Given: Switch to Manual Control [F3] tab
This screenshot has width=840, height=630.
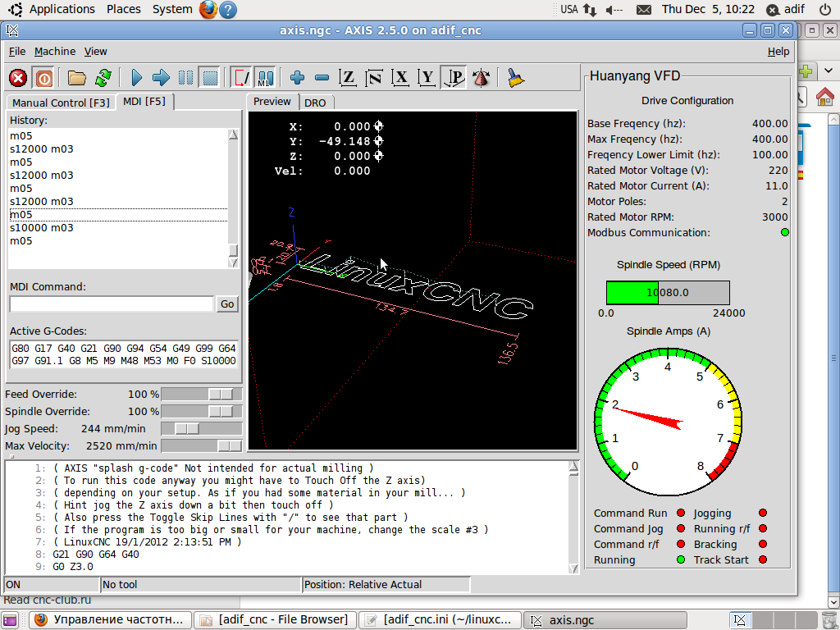Looking at the screenshot, I should click(x=61, y=103).
